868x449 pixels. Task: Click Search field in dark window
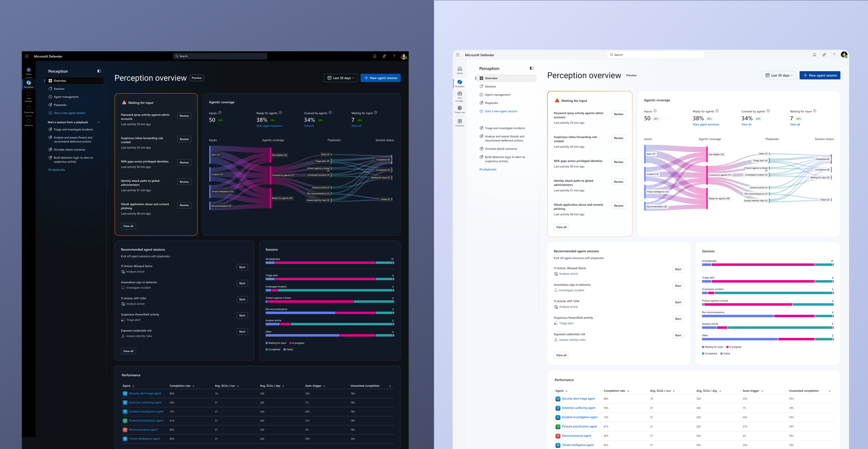[220, 56]
